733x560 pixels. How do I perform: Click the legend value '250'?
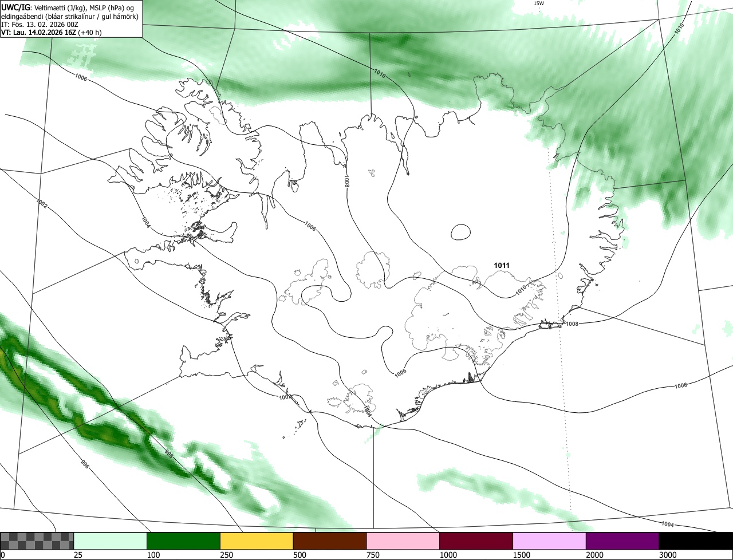coord(227,554)
